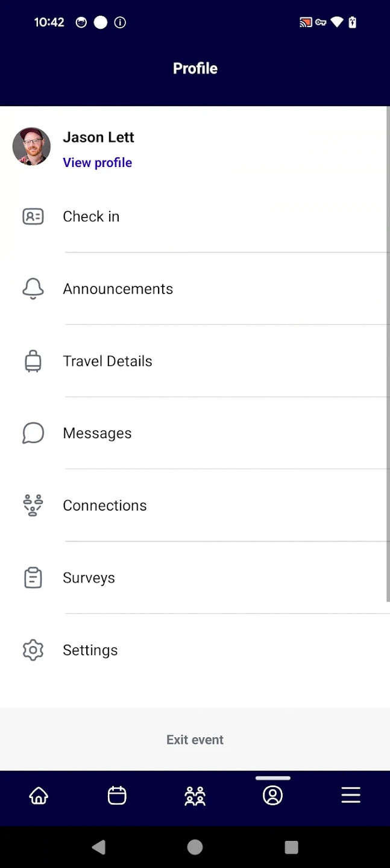The width and height of the screenshot is (390, 868).
Task: Tap the Check in badge icon
Action: [x=33, y=216]
